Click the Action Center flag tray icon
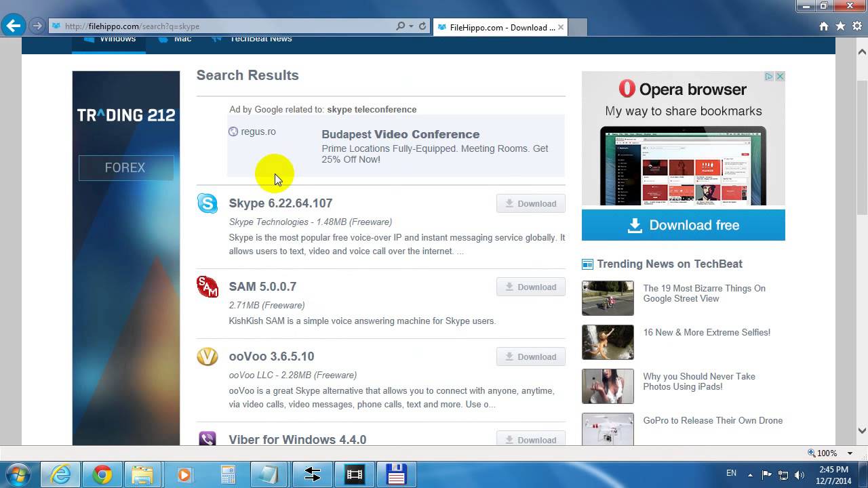Screen dimensions: 868x488 tap(767, 474)
